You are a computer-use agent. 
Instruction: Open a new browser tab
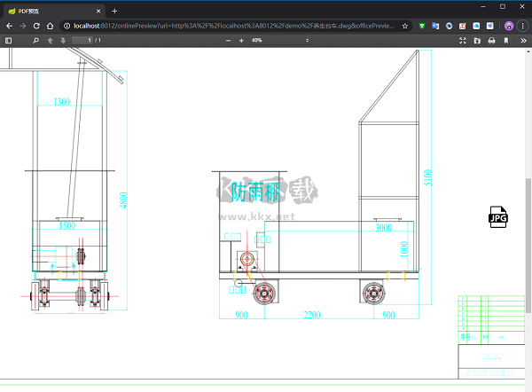click(114, 10)
